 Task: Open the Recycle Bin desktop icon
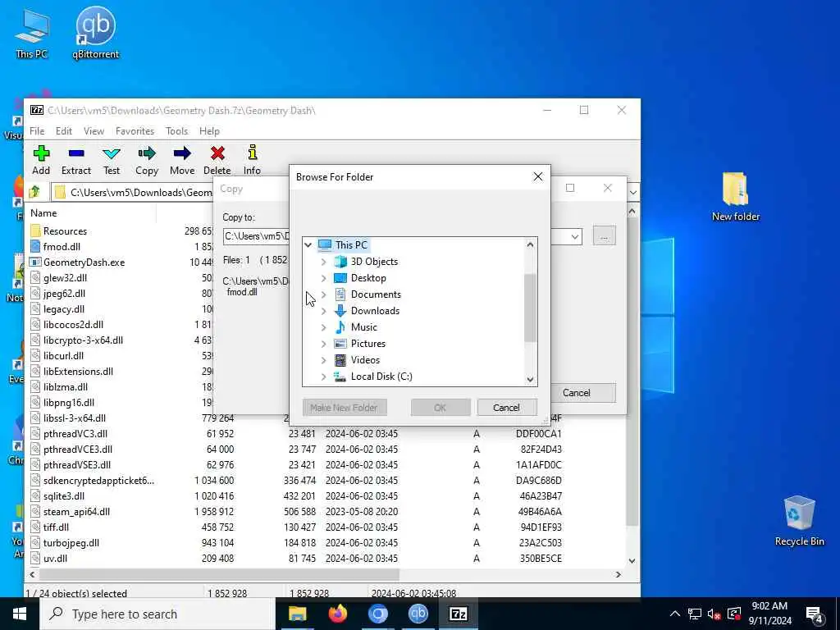799,521
